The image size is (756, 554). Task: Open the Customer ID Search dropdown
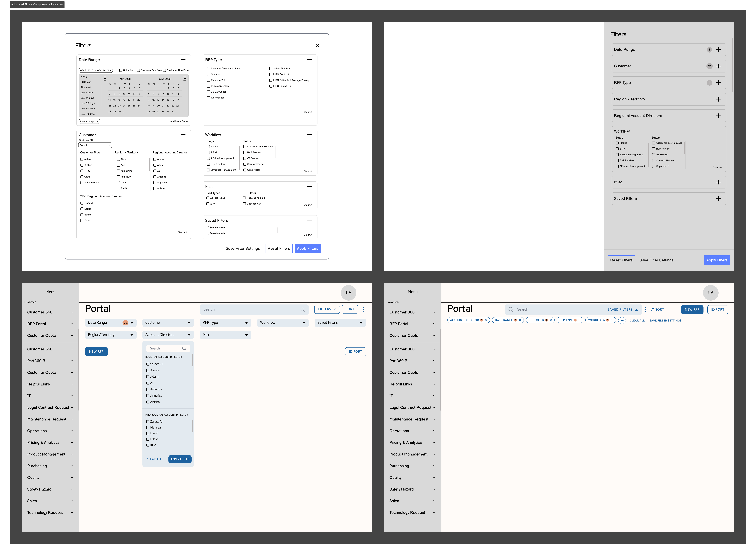point(95,145)
